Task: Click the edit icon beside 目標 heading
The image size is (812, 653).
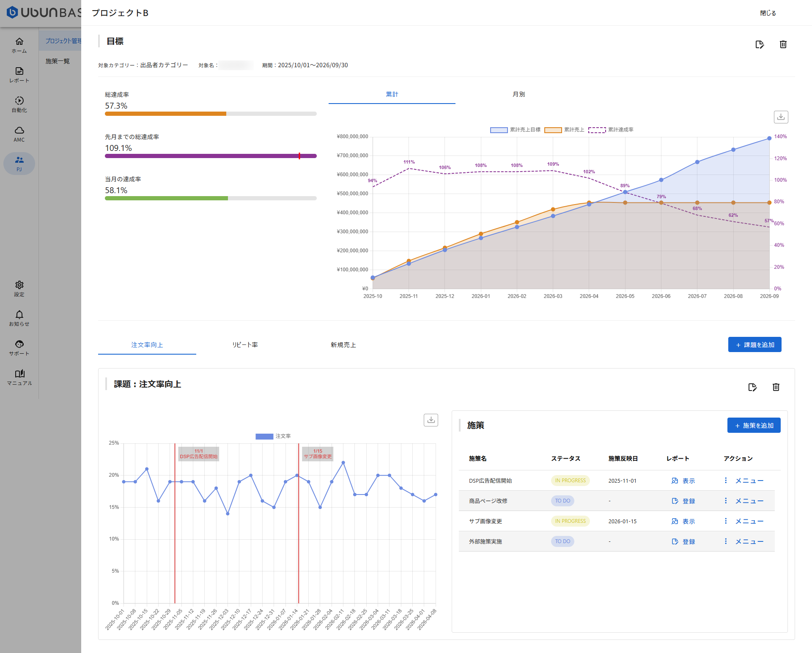Action: (x=760, y=44)
